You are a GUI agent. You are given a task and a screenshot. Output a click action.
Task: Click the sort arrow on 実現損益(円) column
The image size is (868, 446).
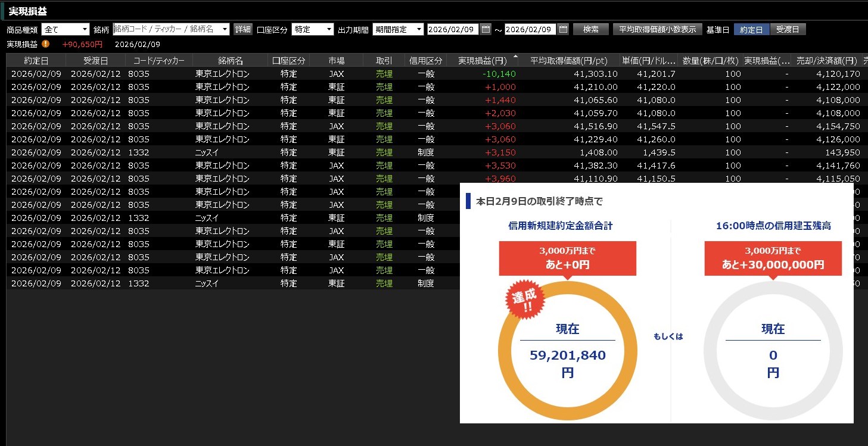[x=515, y=57]
